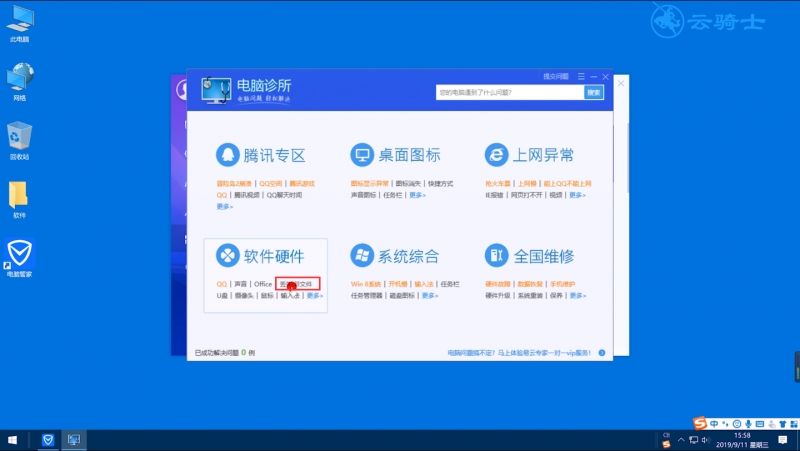The width and height of the screenshot is (800, 451).
Task: Select 网络 desktop icon
Action: (x=19, y=82)
